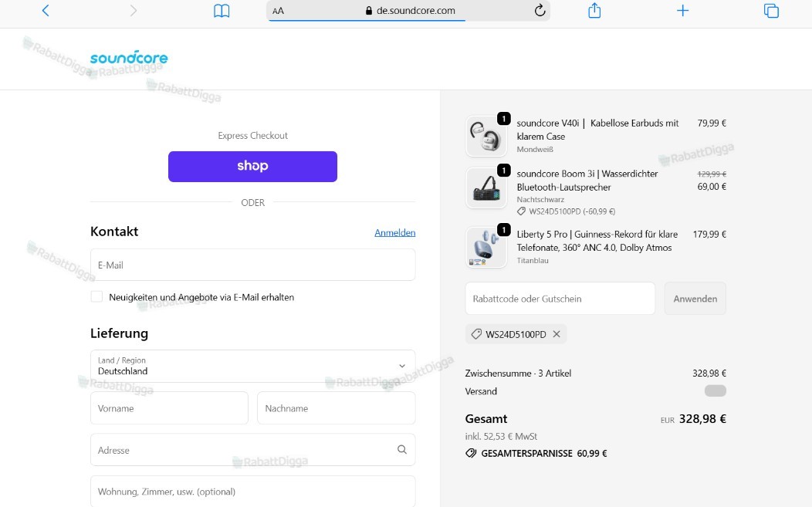Click the Titanblau variant text

pyautogui.click(x=533, y=261)
